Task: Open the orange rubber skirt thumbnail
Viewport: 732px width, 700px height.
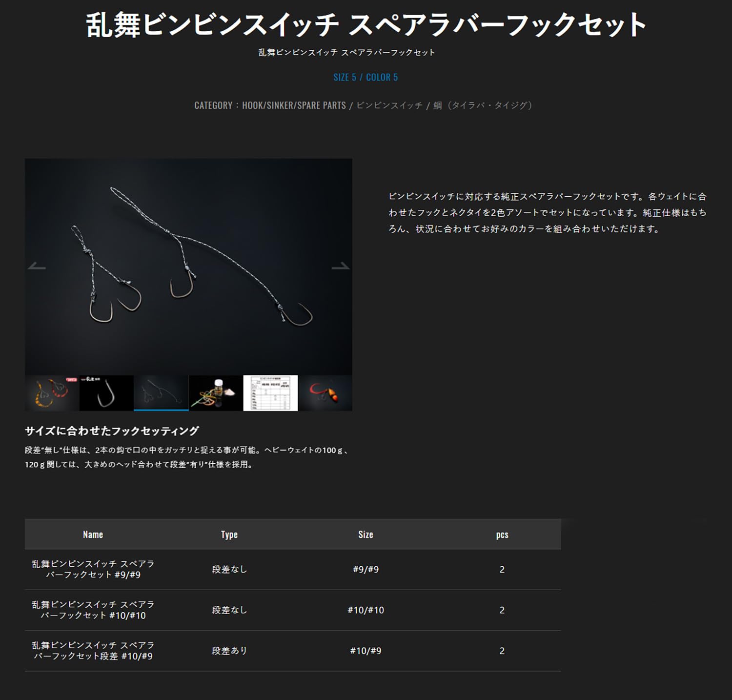Action: coord(52,393)
